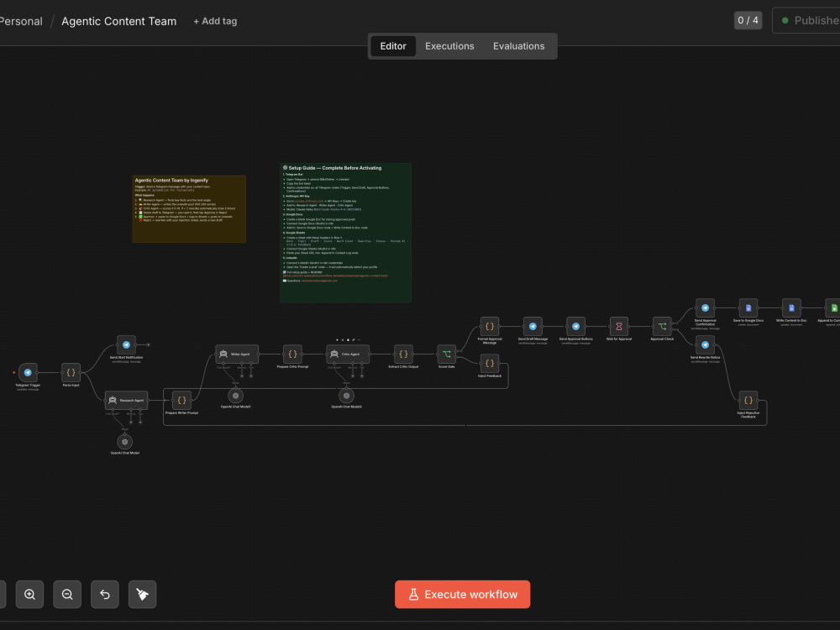Open the Format Approval Message node
The width and height of the screenshot is (840, 630).
490,326
